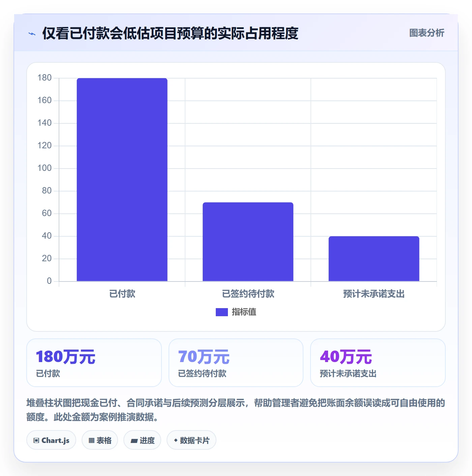Image resolution: width=472 pixels, height=476 pixels.
Task: Click the 180 y-axis tick label
Action: coord(45,78)
